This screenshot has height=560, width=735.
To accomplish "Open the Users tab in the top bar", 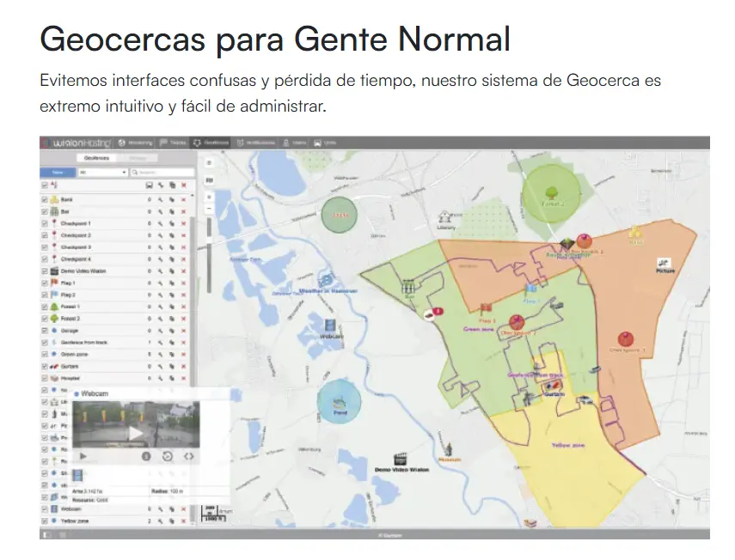I will click(x=294, y=143).
